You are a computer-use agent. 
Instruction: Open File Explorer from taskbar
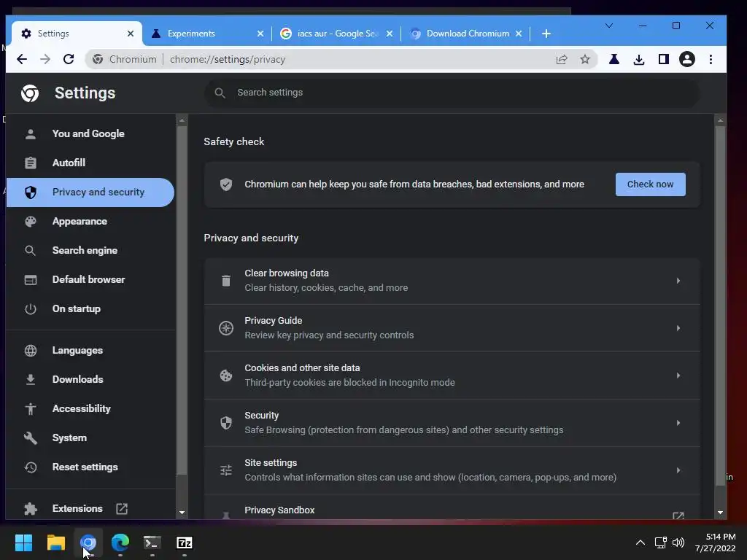pyautogui.click(x=55, y=542)
